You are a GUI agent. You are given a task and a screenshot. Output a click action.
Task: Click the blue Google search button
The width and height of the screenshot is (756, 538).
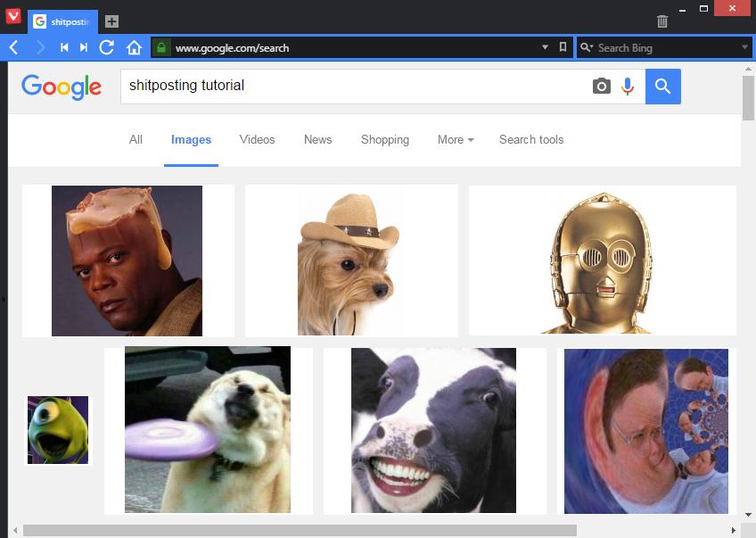pos(662,87)
